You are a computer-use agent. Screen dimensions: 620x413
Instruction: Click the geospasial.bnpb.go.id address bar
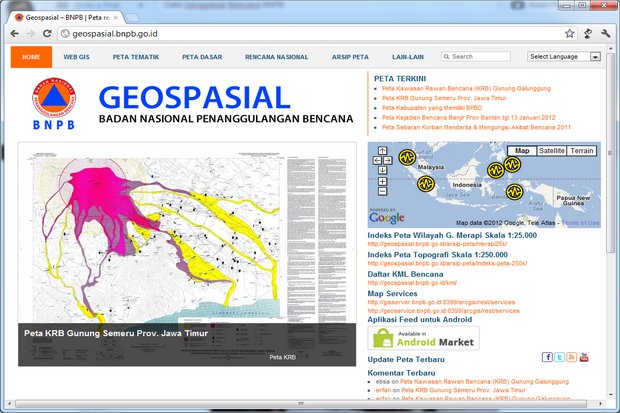pos(316,34)
